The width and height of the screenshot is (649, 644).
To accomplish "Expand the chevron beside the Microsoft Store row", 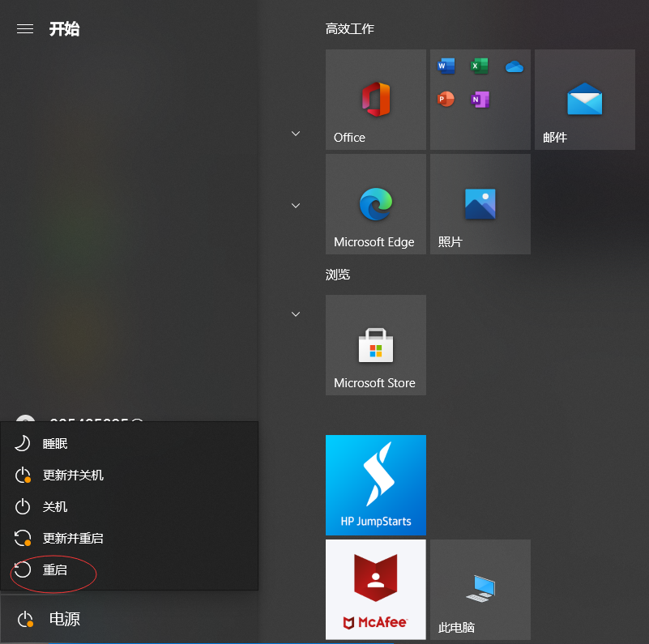I will (296, 313).
